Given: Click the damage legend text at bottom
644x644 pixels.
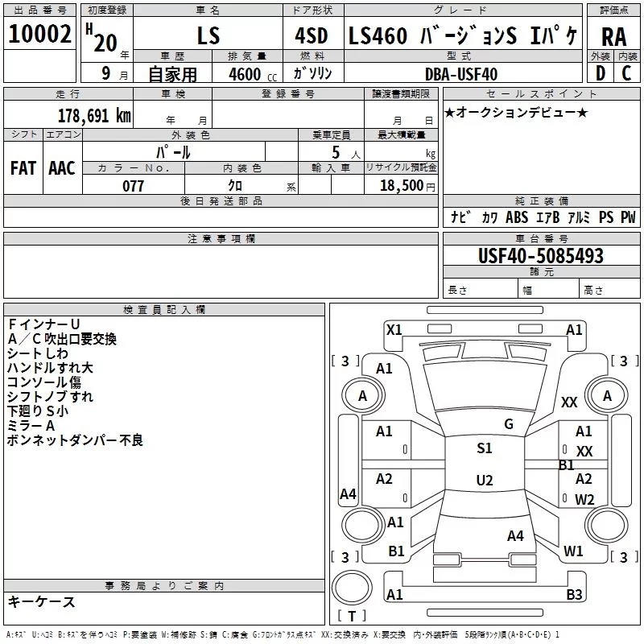Looking at the screenshot, I should pos(283,635).
